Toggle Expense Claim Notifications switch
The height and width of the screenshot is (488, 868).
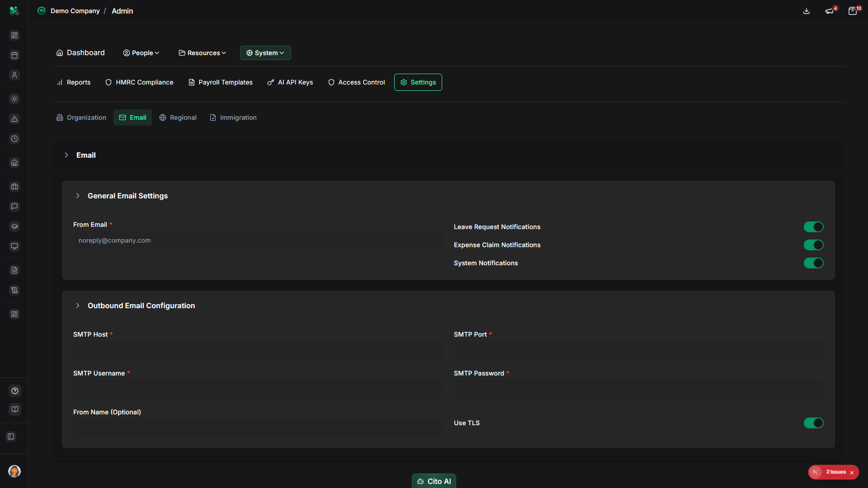coord(813,245)
